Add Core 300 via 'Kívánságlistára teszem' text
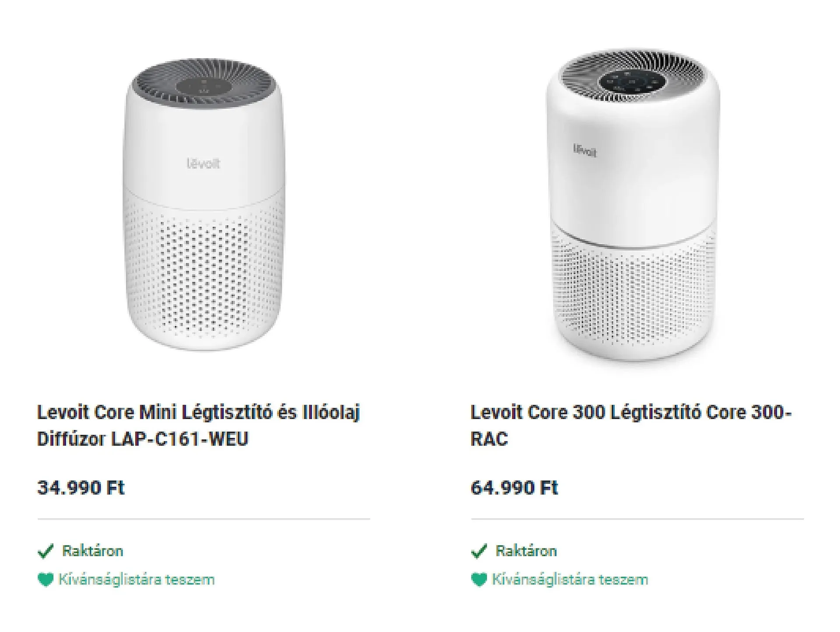 click(x=570, y=580)
